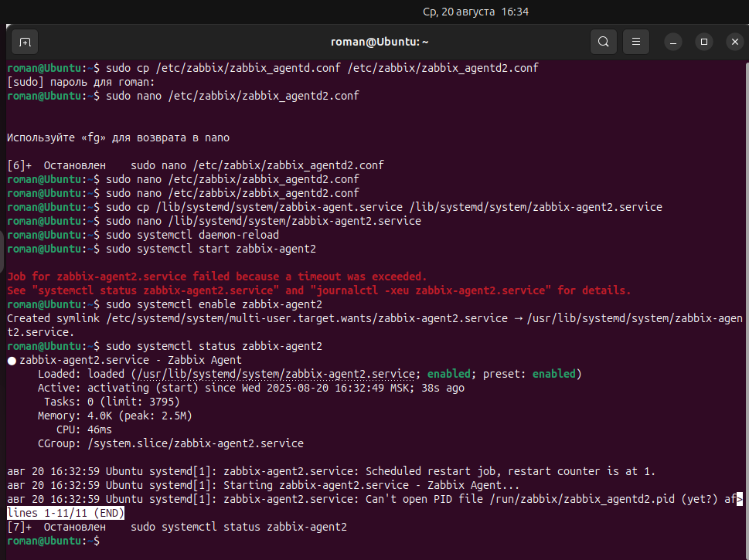The image size is (749, 560).
Task: Click the CGroup /system.slice/zabbix-agent2.service line
Action: (x=171, y=443)
